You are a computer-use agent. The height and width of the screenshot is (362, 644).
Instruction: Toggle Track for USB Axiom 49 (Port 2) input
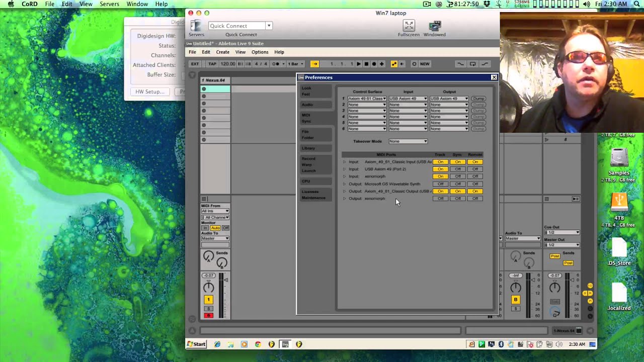coord(440,169)
